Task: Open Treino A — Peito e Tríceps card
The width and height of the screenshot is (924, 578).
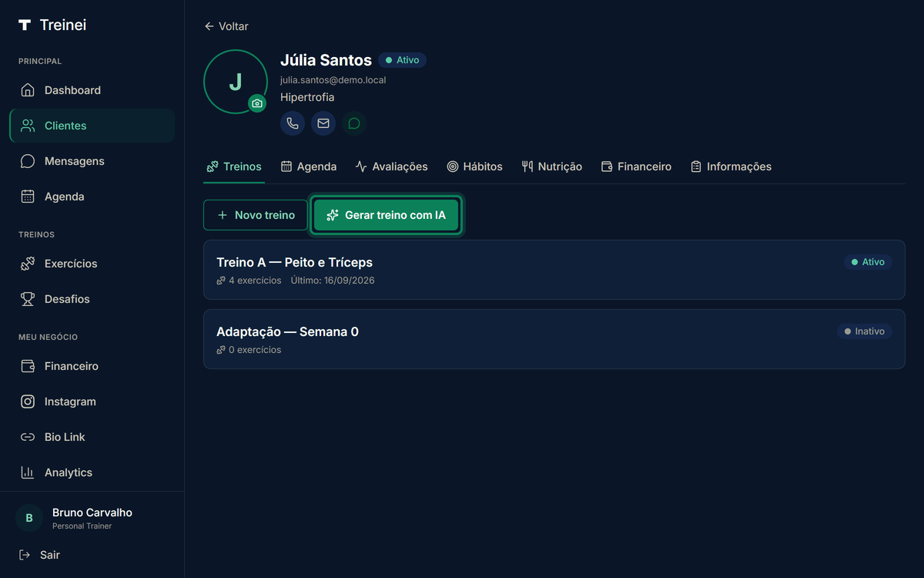Action: (554, 270)
